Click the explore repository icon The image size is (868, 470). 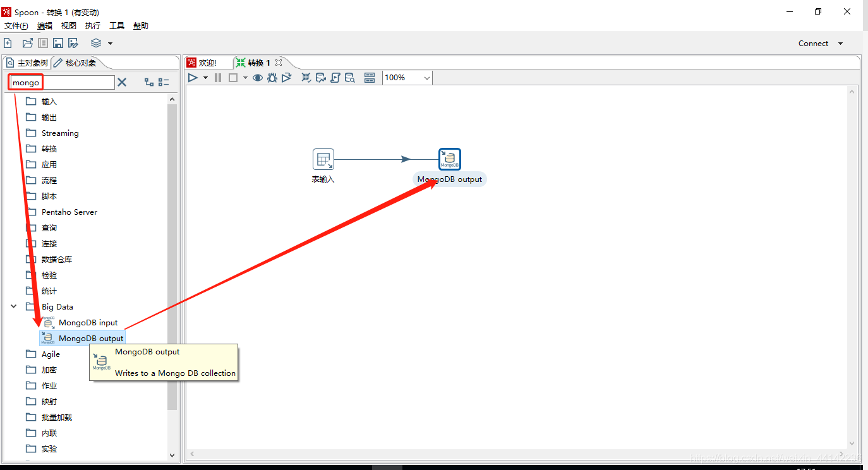(42, 43)
